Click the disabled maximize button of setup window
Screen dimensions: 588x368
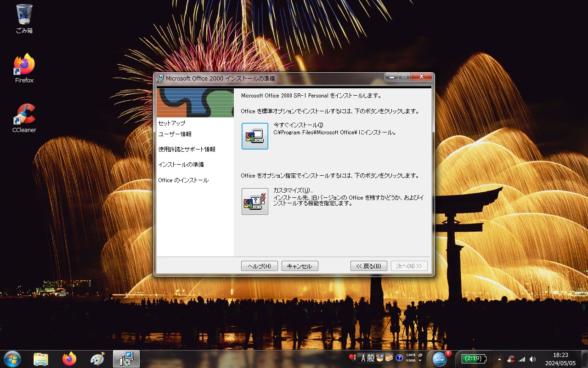404,77
